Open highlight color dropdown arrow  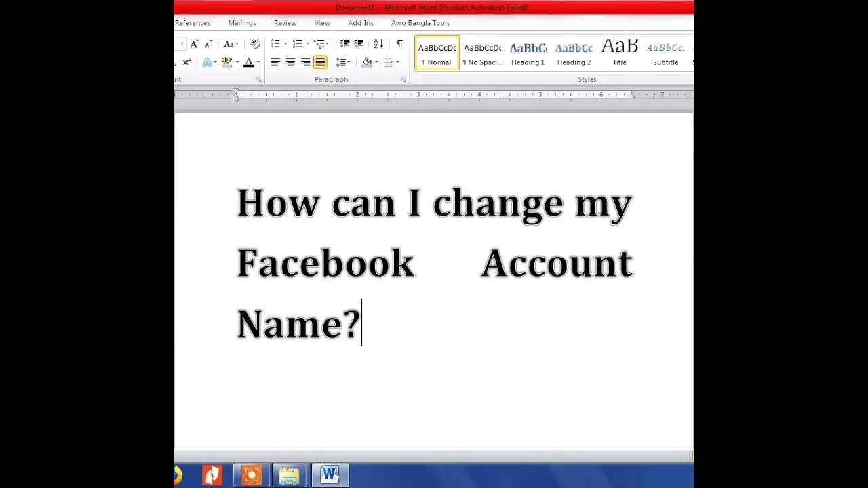237,62
